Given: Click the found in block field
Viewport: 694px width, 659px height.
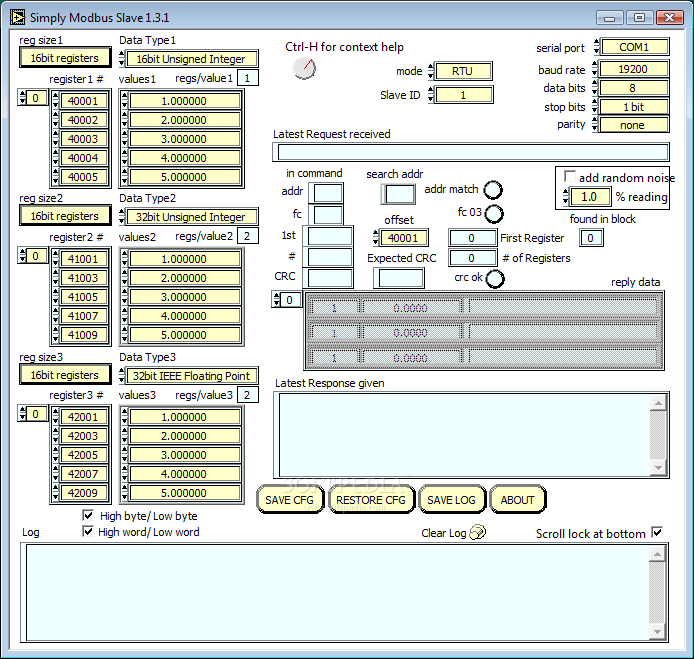Looking at the screenshot, I should (x=591, y=238).
